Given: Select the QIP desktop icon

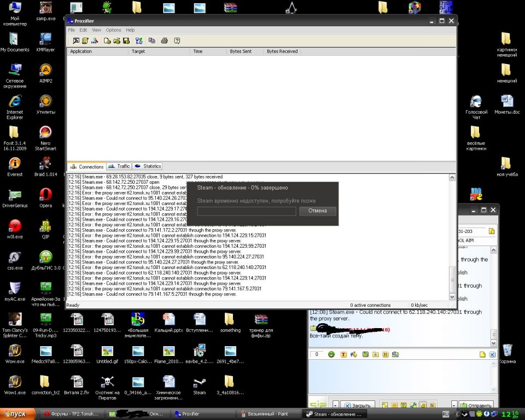Looking at the screenshot, I should [45, 230].
